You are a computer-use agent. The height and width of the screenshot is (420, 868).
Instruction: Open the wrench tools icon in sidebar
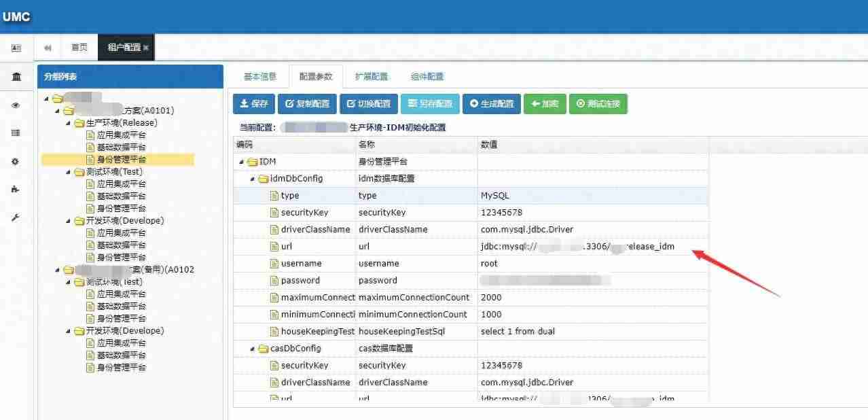point(16,217)
